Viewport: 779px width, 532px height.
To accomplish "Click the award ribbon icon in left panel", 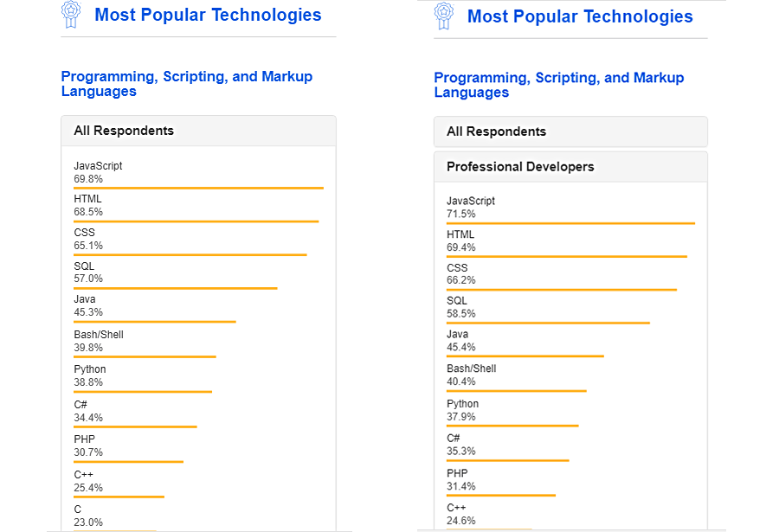I will pyautogui.click(x=71, y=15).
